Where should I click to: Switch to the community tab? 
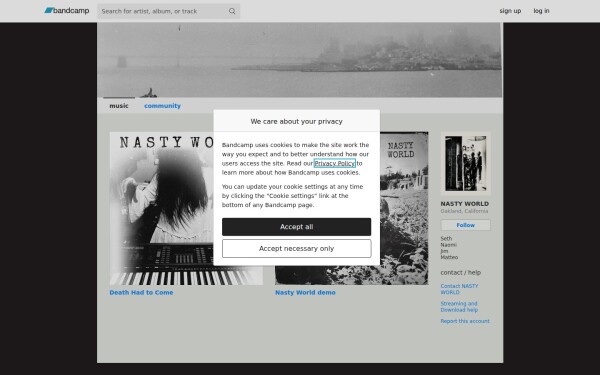[x=162, y=106]
